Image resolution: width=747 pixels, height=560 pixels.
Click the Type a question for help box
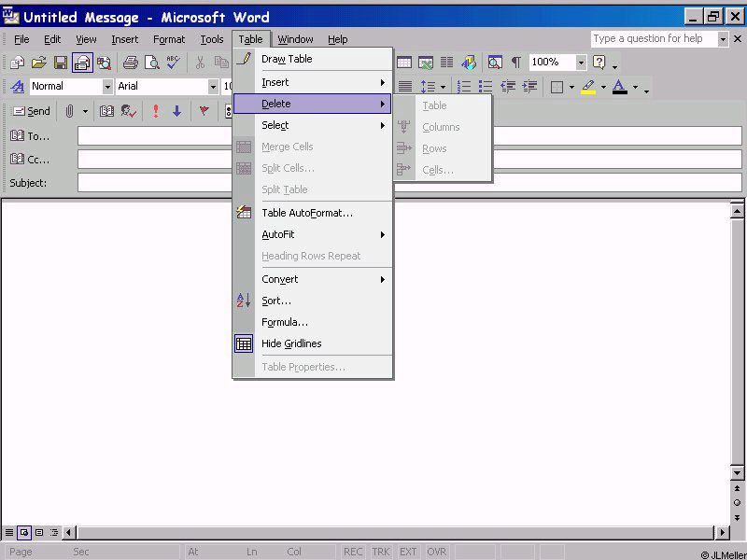click(655, 39)
